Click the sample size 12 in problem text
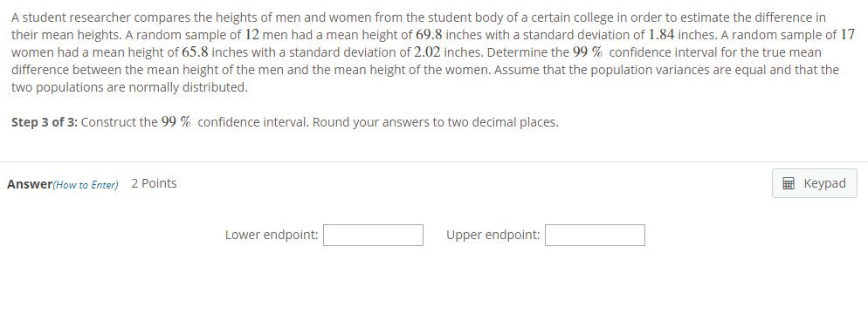This screenshot has height=329, width=868. (x=251, y=35)
